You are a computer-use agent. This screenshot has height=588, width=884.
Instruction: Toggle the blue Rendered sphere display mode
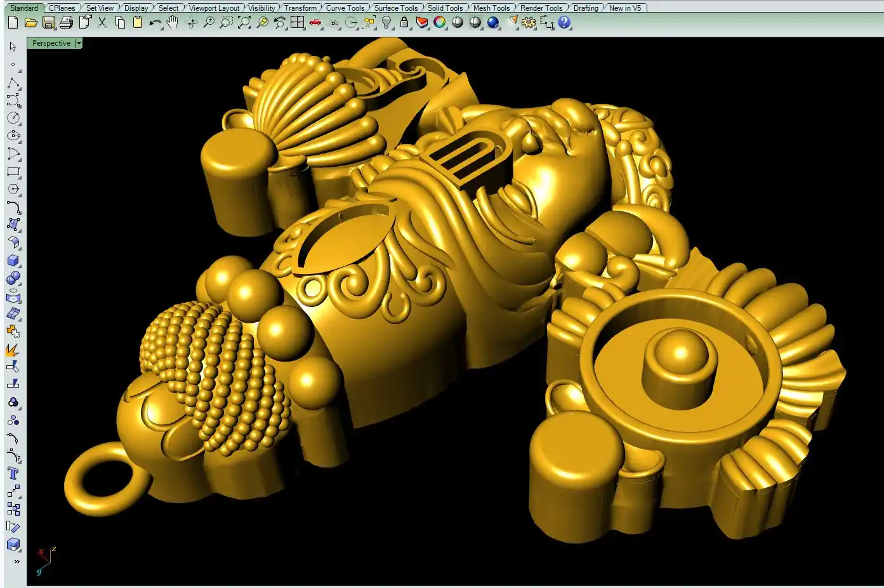493,23
